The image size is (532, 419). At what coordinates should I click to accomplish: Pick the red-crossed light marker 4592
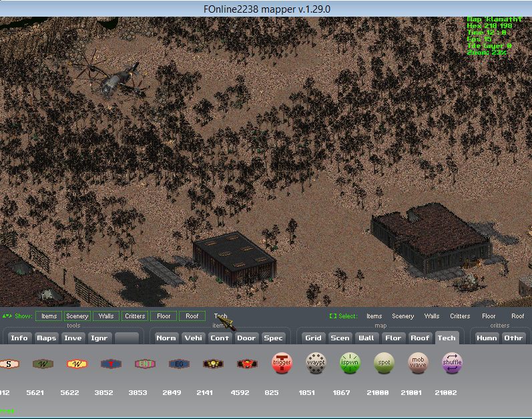[x=247, y=364]
